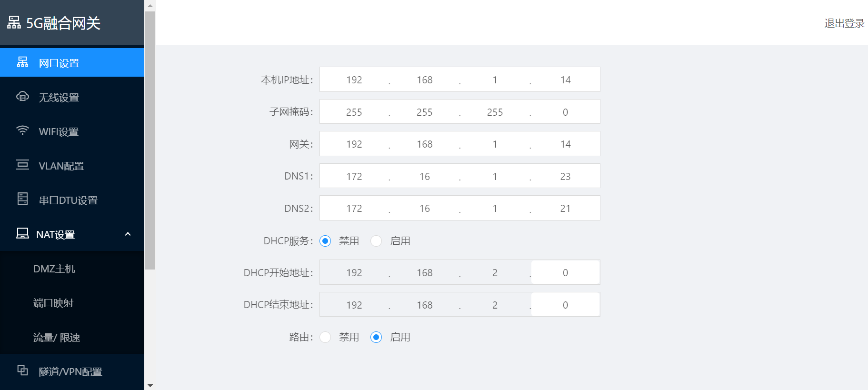Click the NAT settings laptop icon
Screen dimensions: 868x390
pos(22,233)
